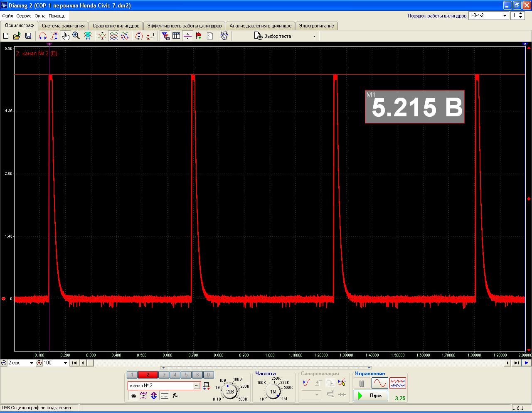
Task: Click the zero level reset icon
Action: [x=150, y=36]
